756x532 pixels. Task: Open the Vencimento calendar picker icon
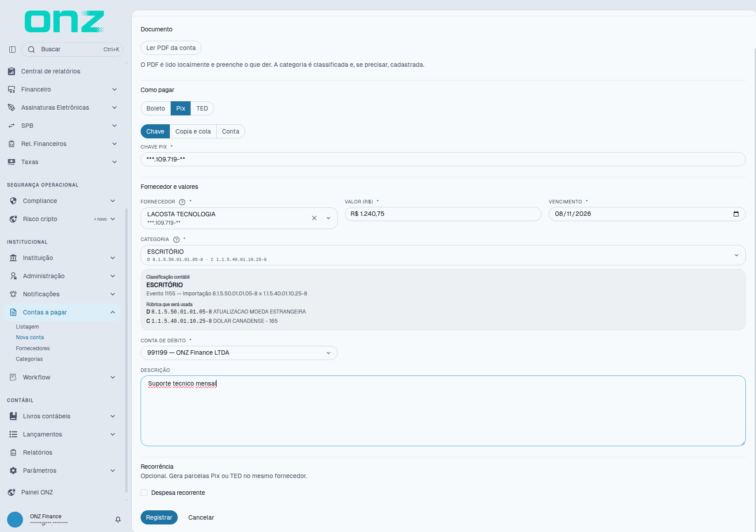[736, 214]
